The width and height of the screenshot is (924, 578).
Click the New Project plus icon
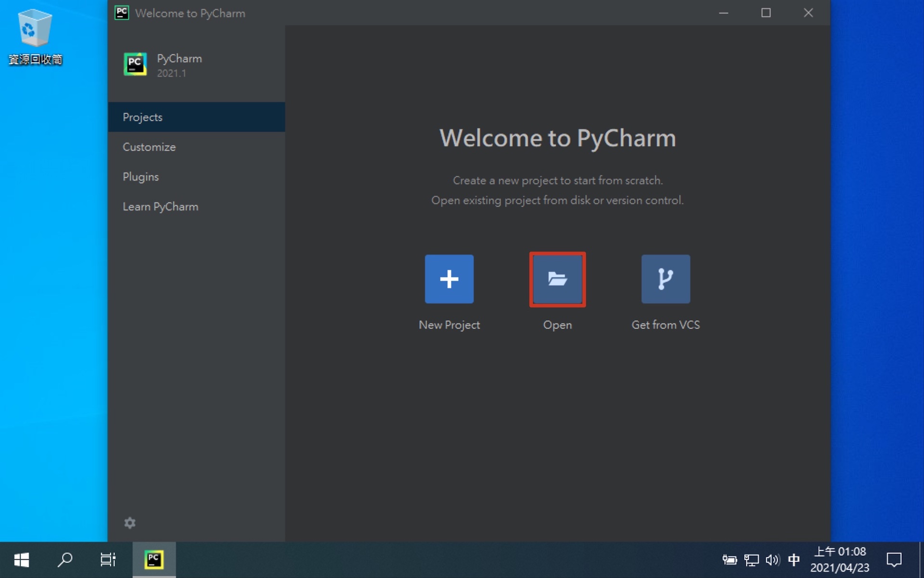coord(449,279)
